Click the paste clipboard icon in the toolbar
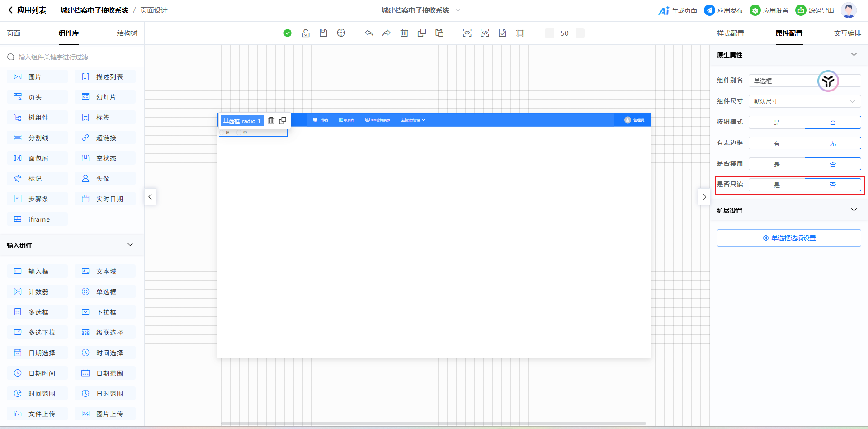868x429 pixels. click(439, 33)
